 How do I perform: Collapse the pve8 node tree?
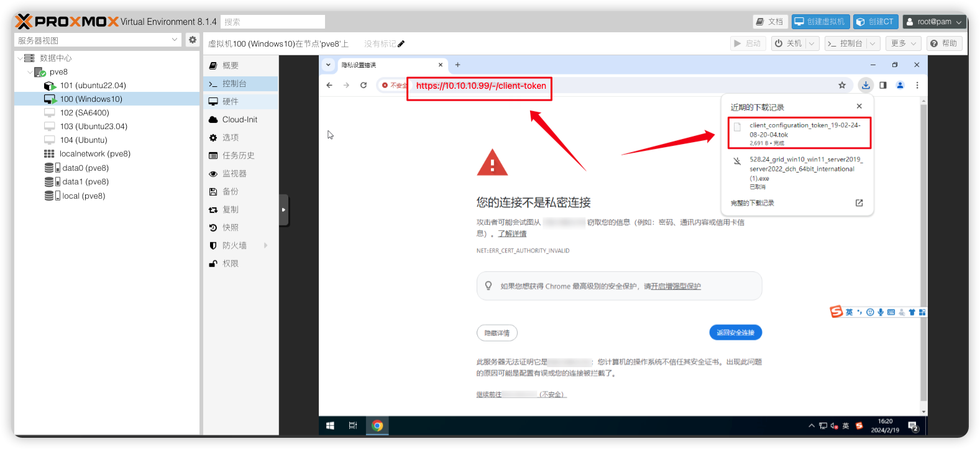[29, 72]
